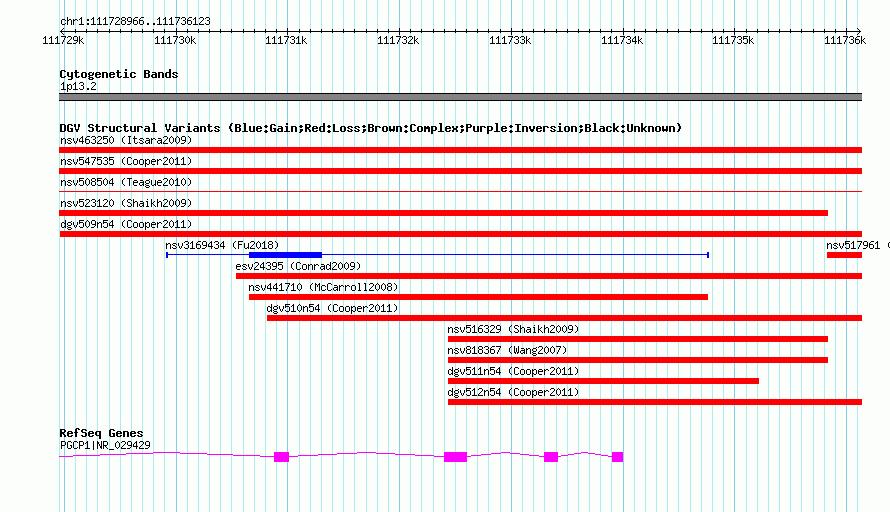This screenshot has height=512, width=890.
Task: Click the Cytogenetic Bands track title
Action: pos(119,74)
